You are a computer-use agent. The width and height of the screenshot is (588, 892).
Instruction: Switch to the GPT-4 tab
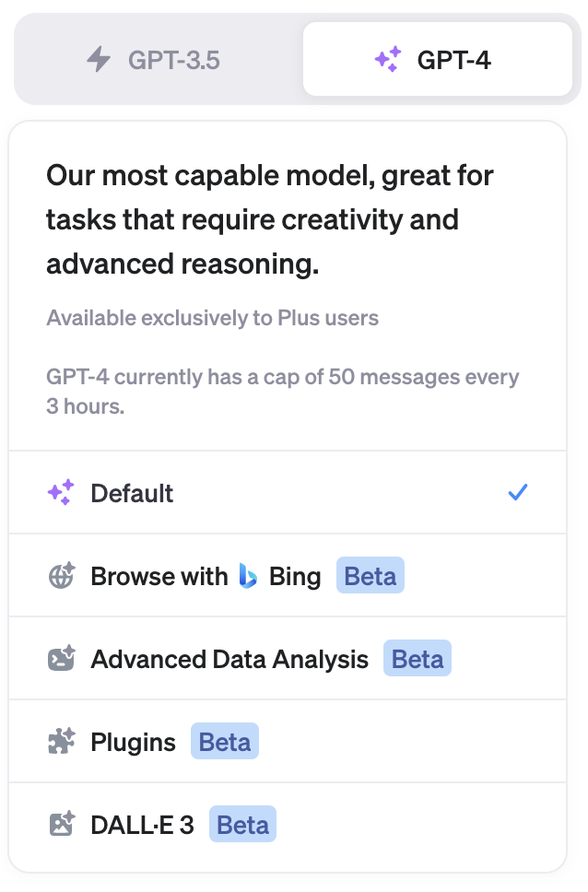coord(438,58)
